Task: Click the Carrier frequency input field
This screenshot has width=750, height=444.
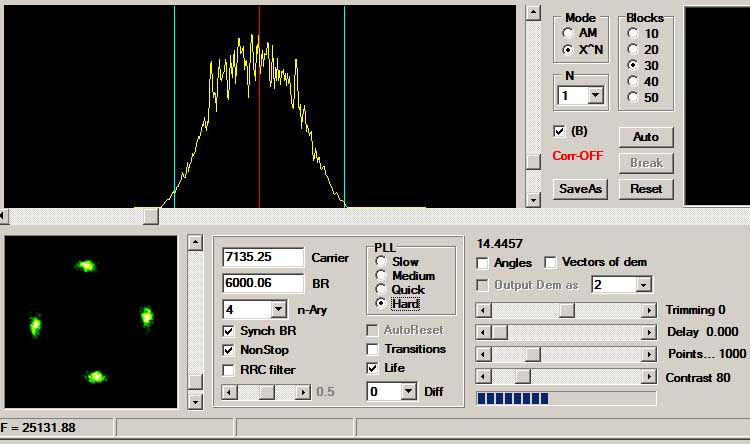Action: coord(262,258)
